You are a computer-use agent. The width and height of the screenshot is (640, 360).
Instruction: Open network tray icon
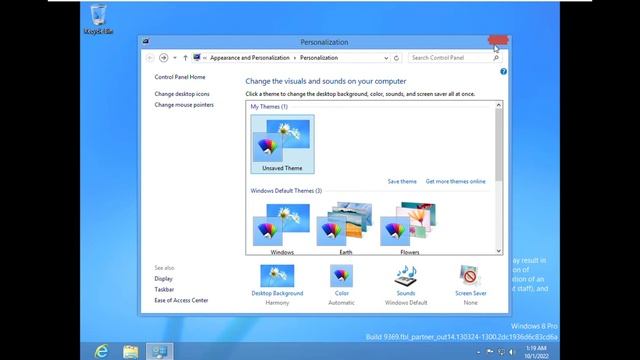(501, 352)
